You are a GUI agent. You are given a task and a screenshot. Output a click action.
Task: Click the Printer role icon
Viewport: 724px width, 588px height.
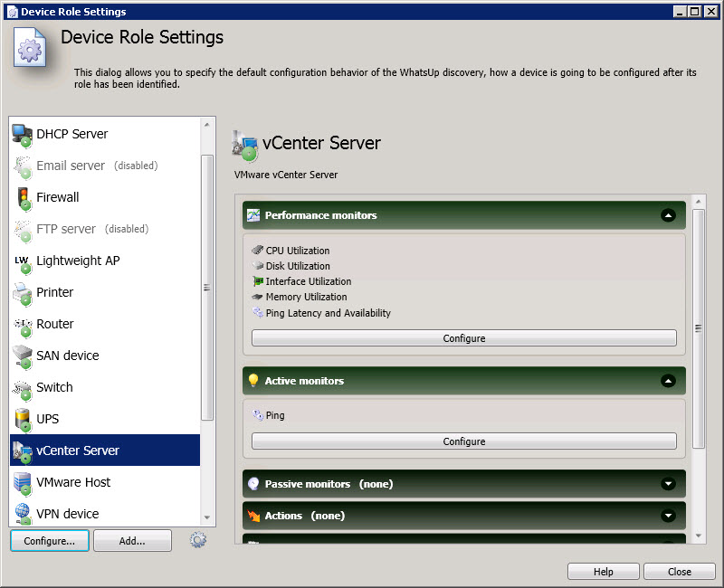22,292
